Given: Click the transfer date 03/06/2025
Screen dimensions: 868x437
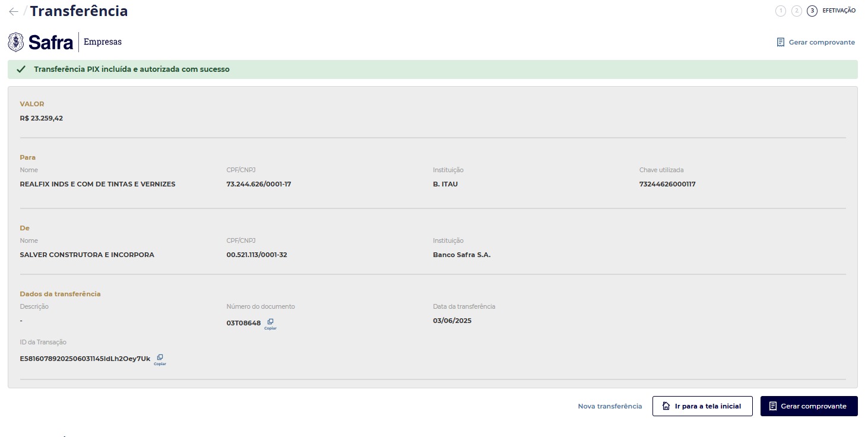Looking at the screenshot, I should coord(452,321).
